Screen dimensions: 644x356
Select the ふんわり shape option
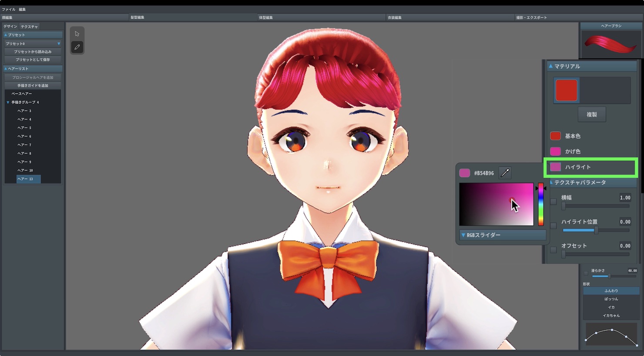click(611, 291)
